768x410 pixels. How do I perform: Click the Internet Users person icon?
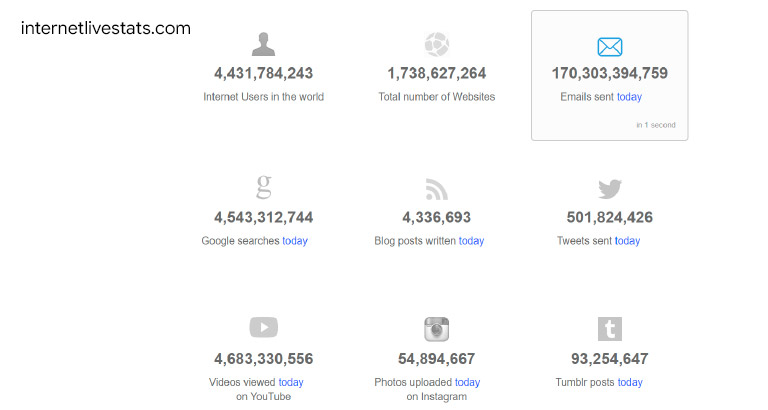tap(264, 44)
